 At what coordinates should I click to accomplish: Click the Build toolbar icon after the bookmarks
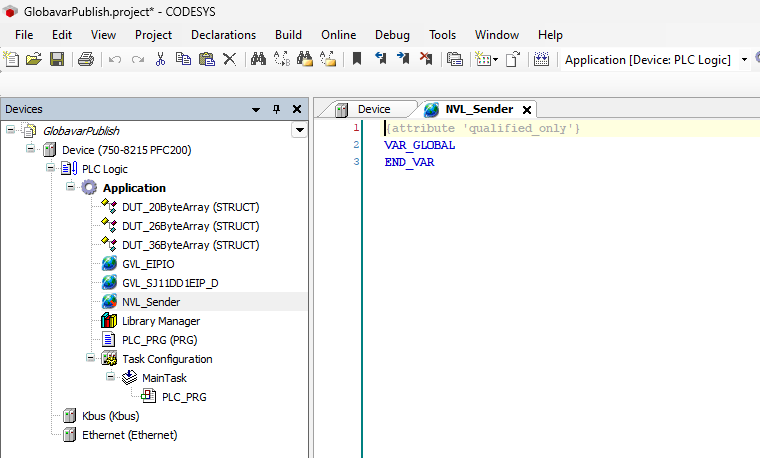(455, 60)
